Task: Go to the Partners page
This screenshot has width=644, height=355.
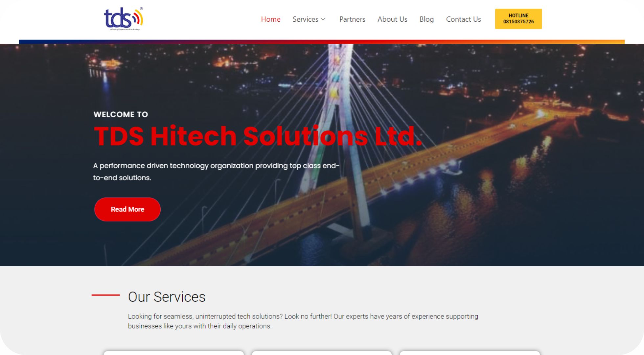Action: [x=352, y=19]
